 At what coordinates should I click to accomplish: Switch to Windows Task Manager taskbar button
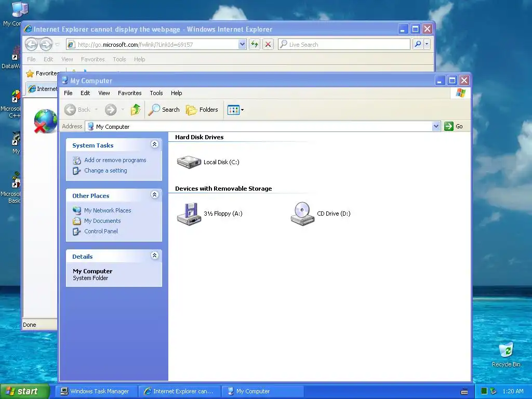[x=96, y=391]
